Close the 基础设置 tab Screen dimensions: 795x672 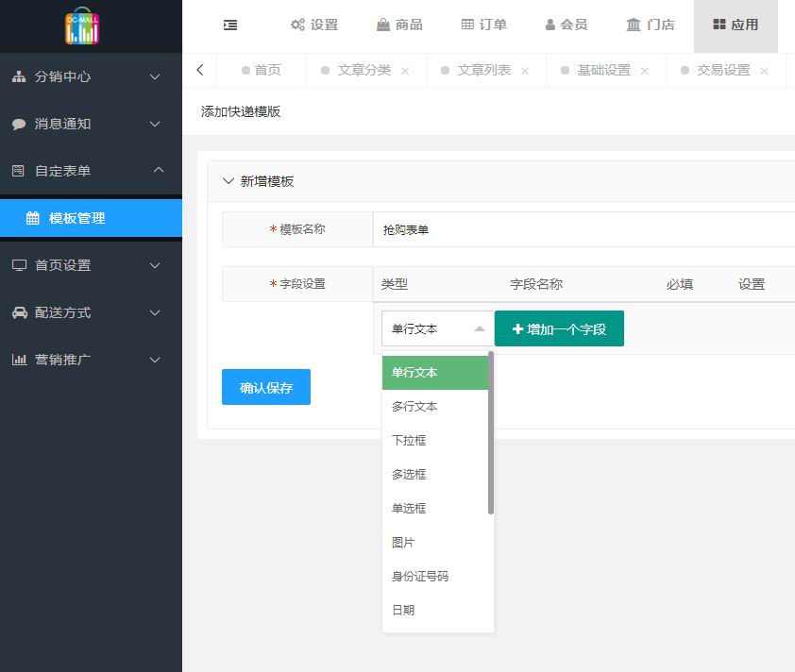pos(645,71)
